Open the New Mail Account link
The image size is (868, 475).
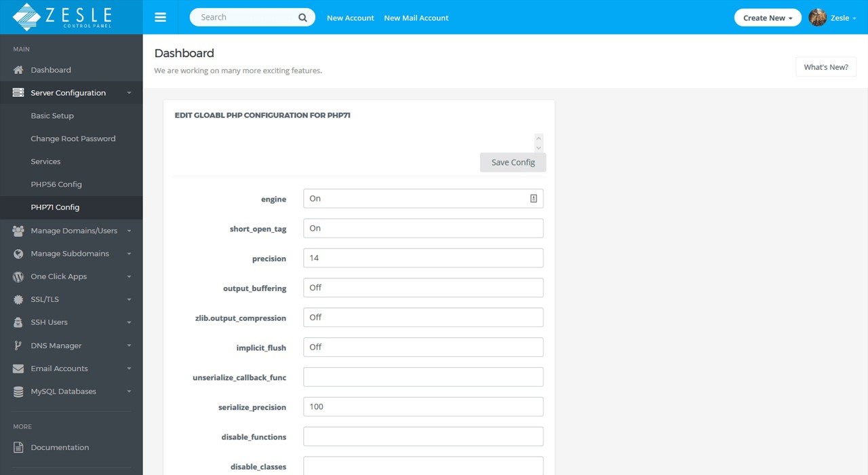click(x=416, y=18)
